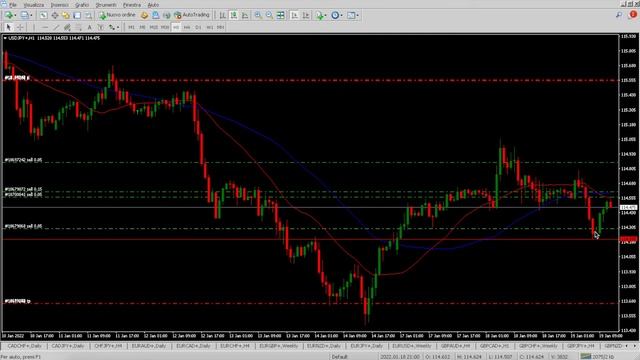Click the connection status bars indicator
Screen dimensions: 640x360
point(586,357)
